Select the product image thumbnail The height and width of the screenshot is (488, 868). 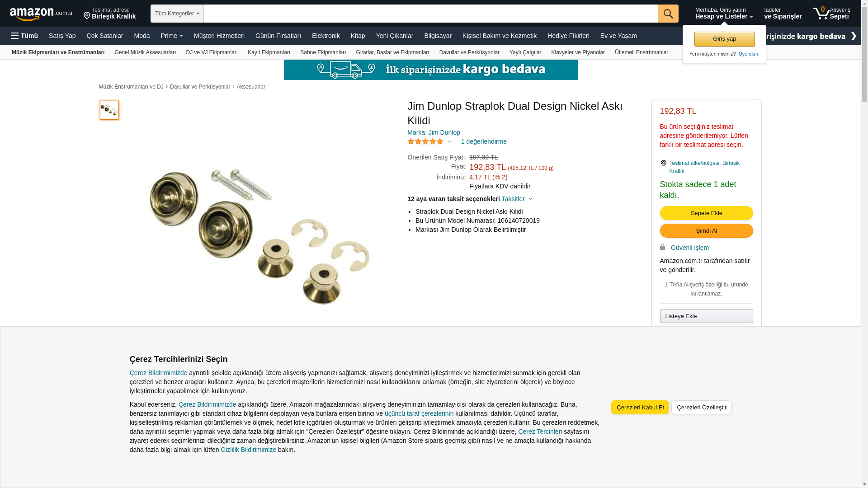(109, 110)
